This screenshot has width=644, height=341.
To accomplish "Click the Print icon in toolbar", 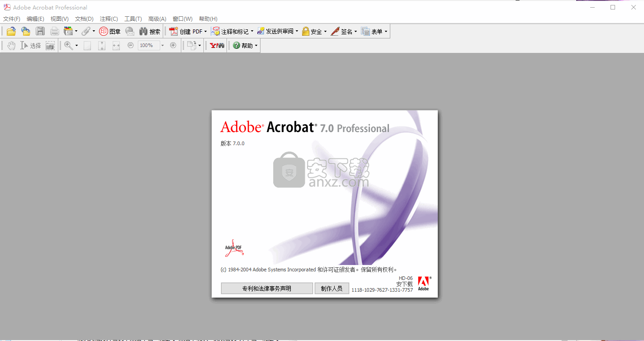I will click(x=55, y=31).
